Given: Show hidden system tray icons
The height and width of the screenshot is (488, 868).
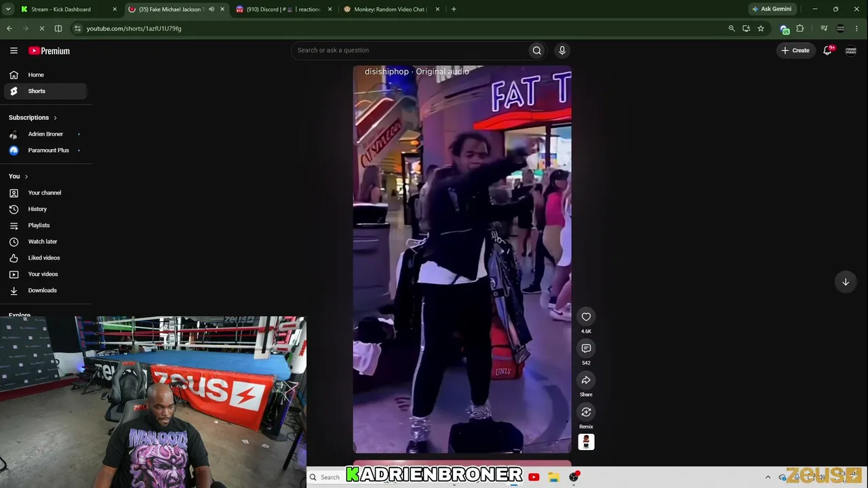Looking at the screenshot, I should [768, 477].
